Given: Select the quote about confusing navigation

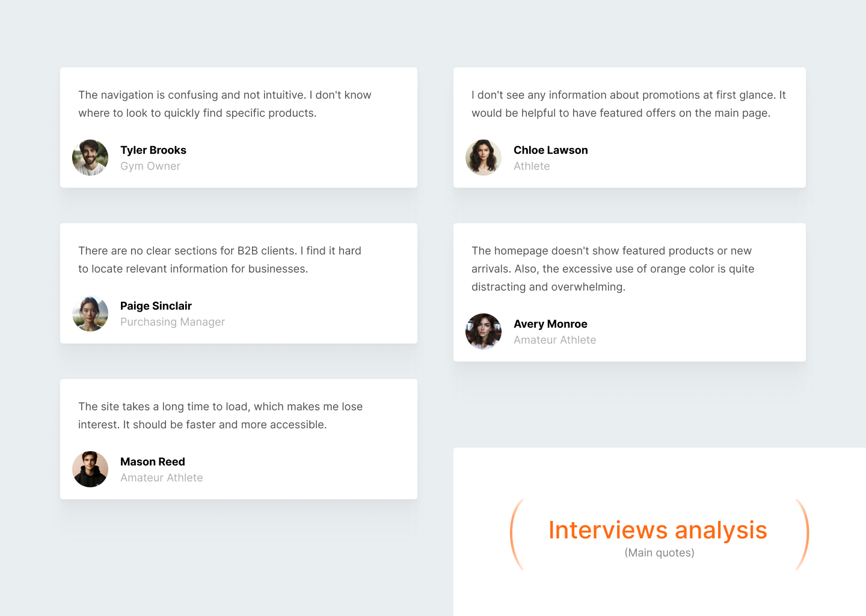Looking at the screenshot, I should [224, 104].
